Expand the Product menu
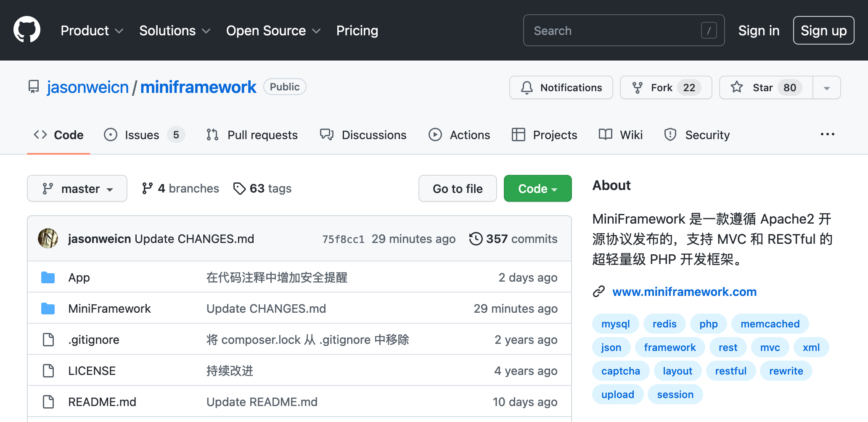The width and height of the screenshot is (868, 422). (92, 30)
